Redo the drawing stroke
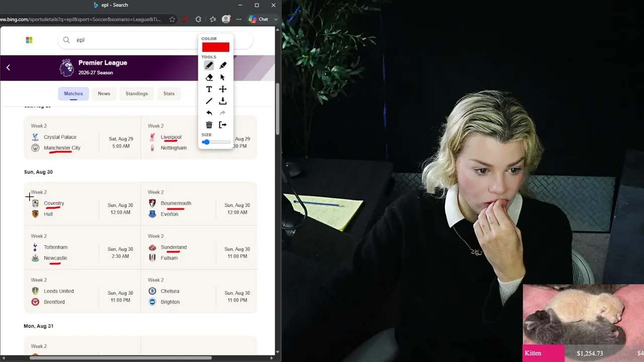 click(x=223, y=113)
